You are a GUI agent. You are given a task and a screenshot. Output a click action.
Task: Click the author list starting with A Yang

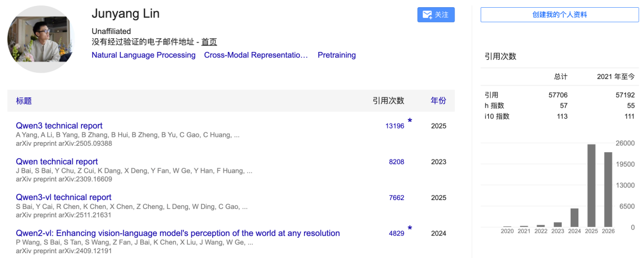coord(128,135)
